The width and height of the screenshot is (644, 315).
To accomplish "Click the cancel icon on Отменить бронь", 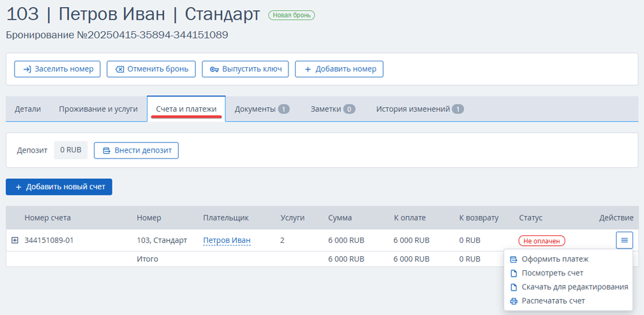I will click(119, 69).
